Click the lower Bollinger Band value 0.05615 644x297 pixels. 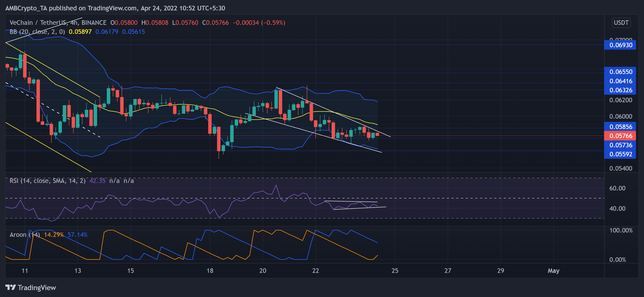[x=133, y=31]
